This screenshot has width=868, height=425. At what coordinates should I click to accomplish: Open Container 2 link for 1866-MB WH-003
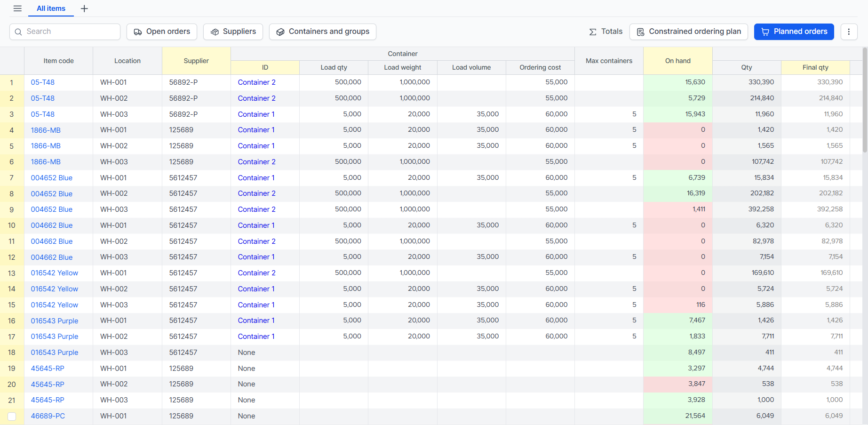pos(256,161)
